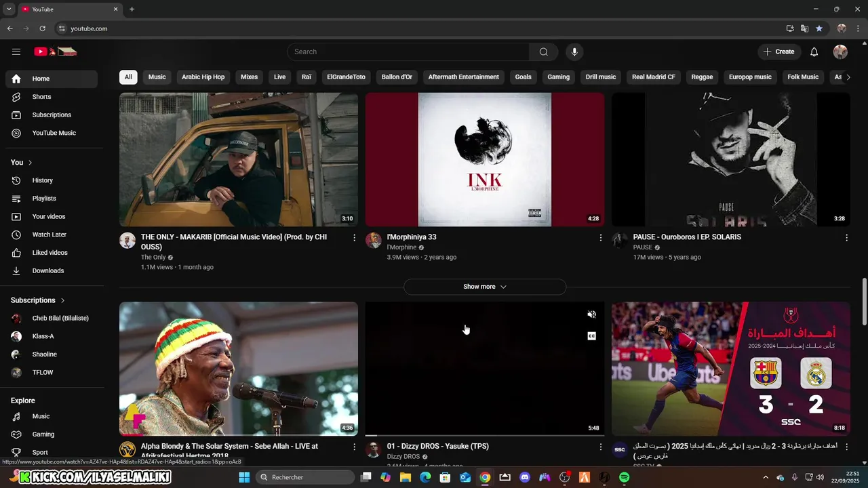Expand the You section chevron
This screenshot has height=488, width=868.
[31, 163]
